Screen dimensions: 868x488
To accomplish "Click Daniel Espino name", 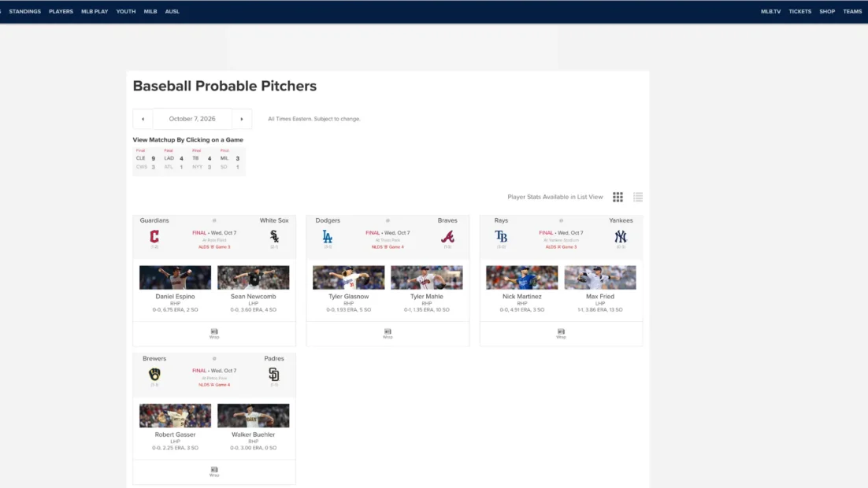I will click(x=175, y=297).
